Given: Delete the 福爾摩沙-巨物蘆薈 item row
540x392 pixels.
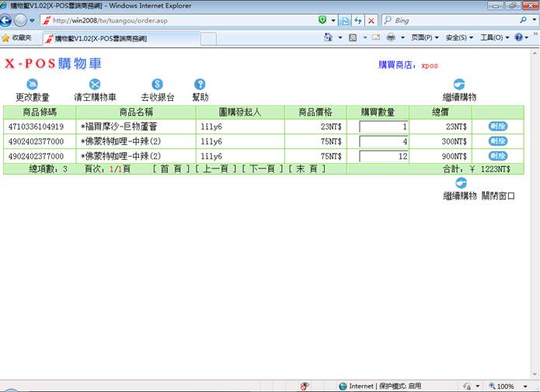Looking at the screenshot, I should pos(498,126).
